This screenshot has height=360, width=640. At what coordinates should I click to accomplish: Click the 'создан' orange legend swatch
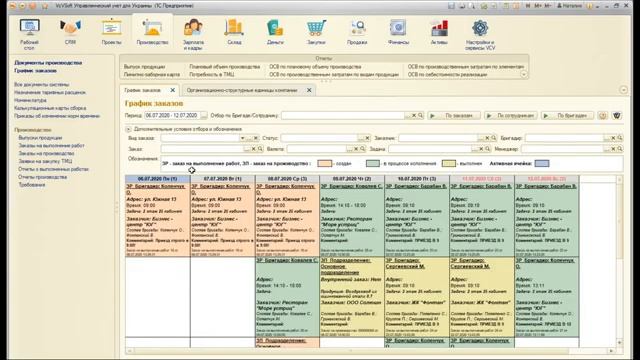tap(324, 163)
